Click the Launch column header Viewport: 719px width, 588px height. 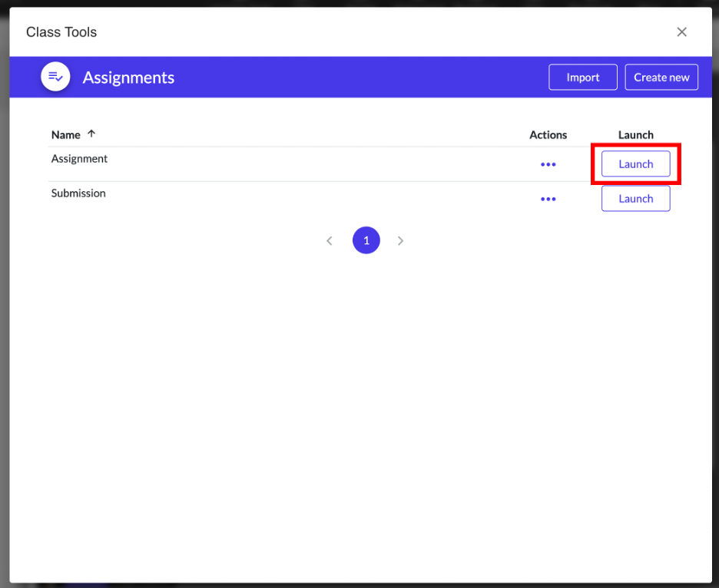point(635,135)
